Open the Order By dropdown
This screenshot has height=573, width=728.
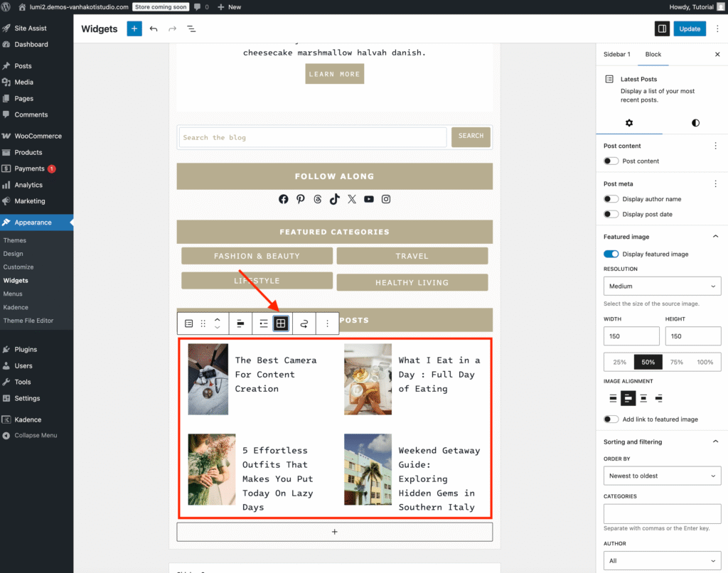coord(662,476)
